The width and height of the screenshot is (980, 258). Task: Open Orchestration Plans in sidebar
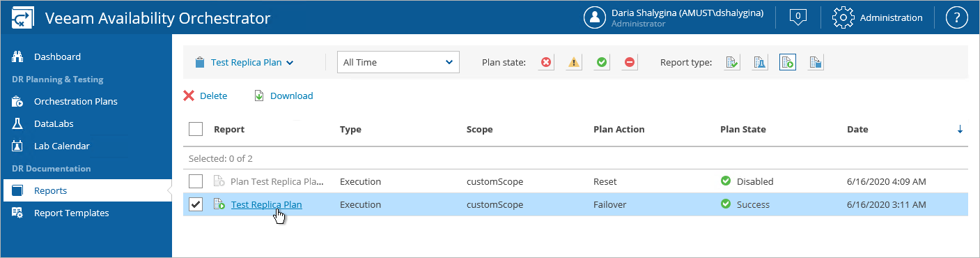tap(76, 101)
